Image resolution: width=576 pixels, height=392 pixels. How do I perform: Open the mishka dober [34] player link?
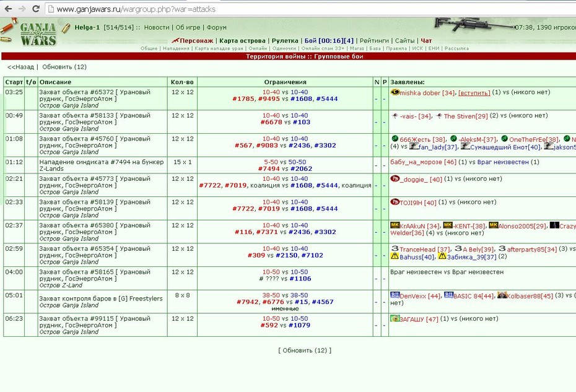pos(427,93)
